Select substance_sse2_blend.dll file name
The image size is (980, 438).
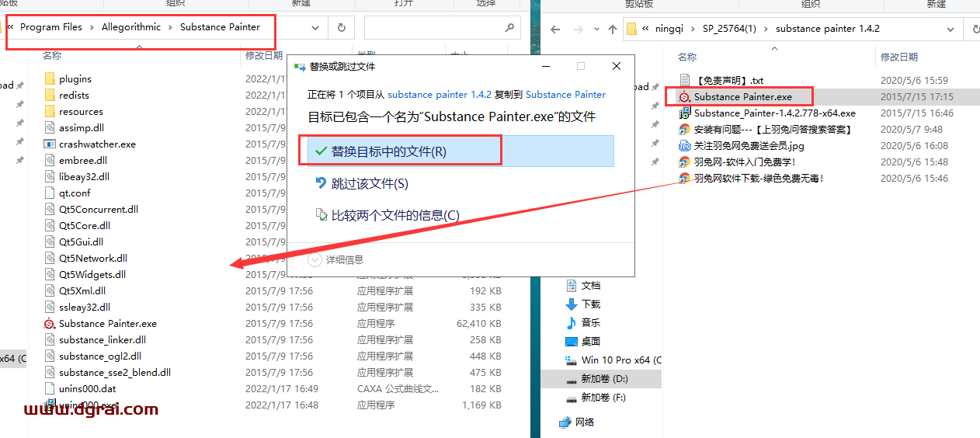(x=115, y=372)
